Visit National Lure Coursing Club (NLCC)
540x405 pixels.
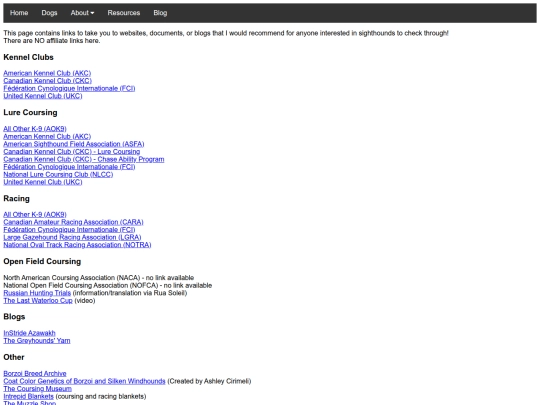click(x=58, y=174)
